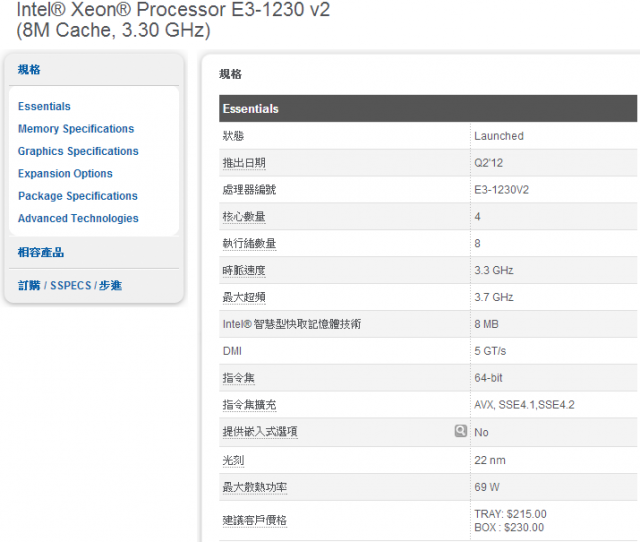Select the BOX : $230.00 price text

coord(509,528)
